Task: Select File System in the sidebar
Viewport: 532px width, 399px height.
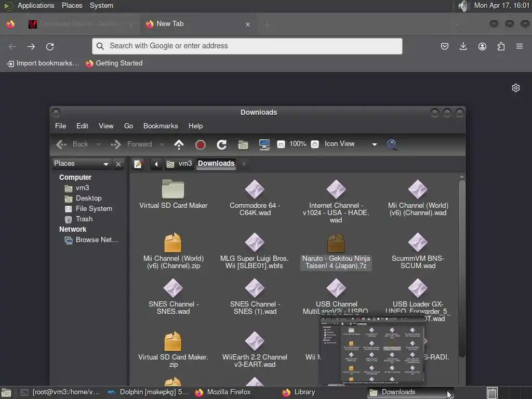Action: click(x=88, y=209)
